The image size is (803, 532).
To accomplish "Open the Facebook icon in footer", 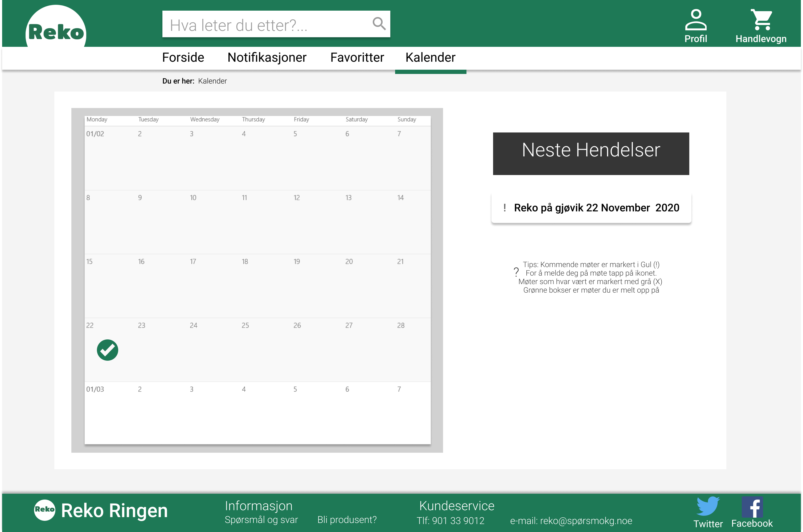I will pyautogui.click(x=752, y=507).
